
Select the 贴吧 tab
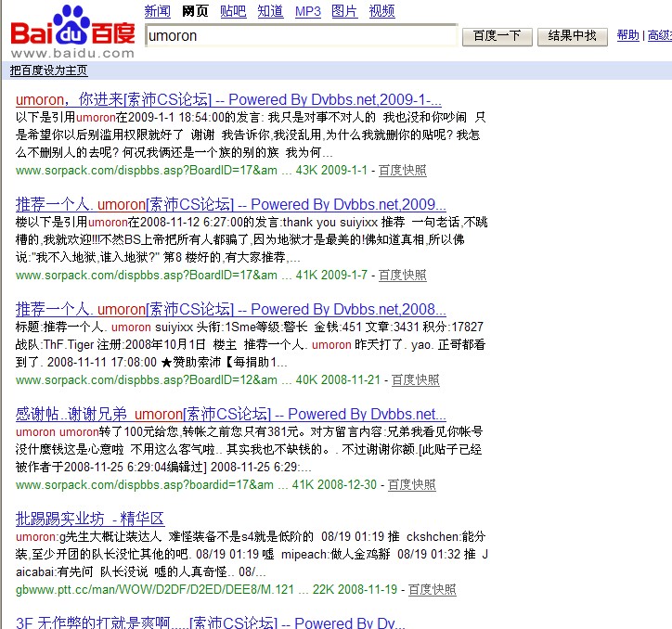(233, 11)
